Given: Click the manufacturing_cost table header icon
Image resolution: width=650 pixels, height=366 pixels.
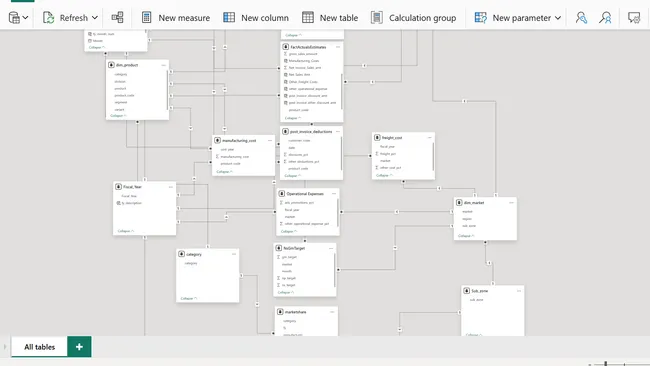Looking at the screenshot, I should (x=217, y=141).
